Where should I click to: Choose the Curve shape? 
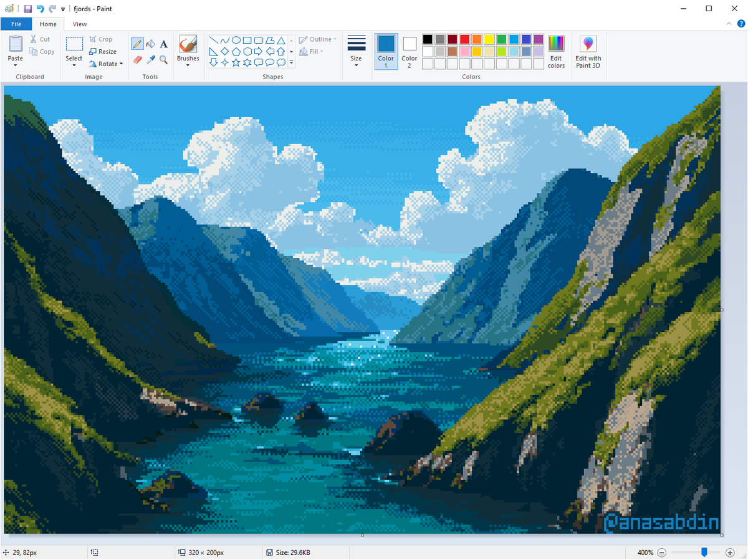pyautogui.click(x=224, y=41)
